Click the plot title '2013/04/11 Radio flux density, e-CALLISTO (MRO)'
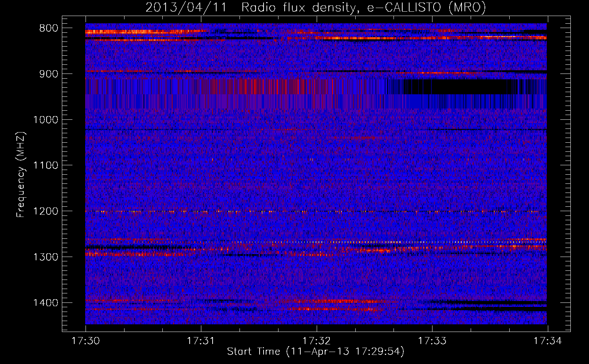Image resolution: width=589 pixels, height=364 pixels. (x=316, y=8)
